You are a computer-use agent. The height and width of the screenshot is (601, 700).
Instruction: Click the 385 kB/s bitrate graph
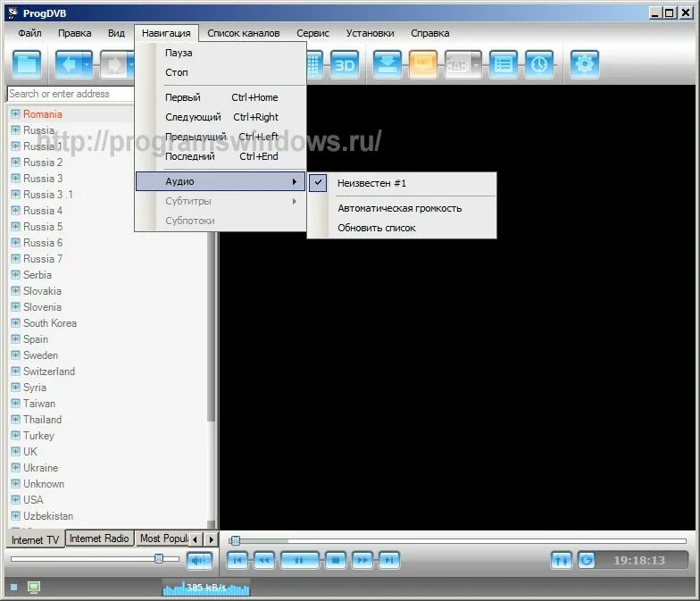pos(206,588)
